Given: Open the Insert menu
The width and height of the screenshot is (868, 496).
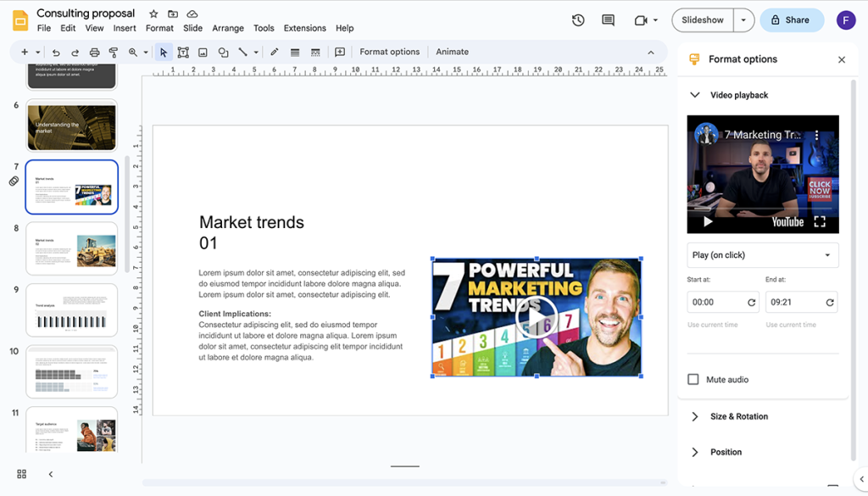Looking at the screenshot, I should tap(125, 28).
